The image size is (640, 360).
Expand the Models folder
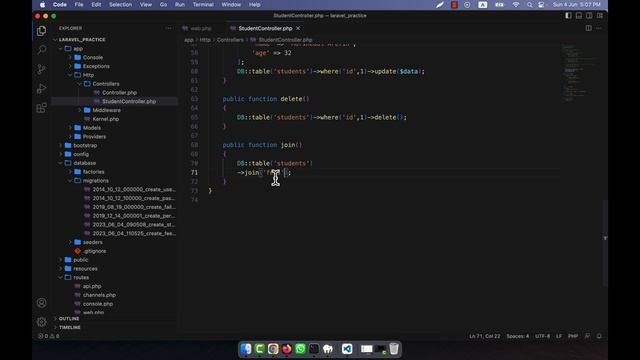click(91, 128)
